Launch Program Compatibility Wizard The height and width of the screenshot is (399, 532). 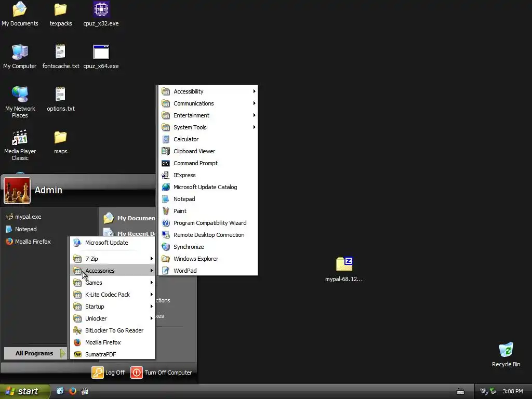[x=208, y=223]
